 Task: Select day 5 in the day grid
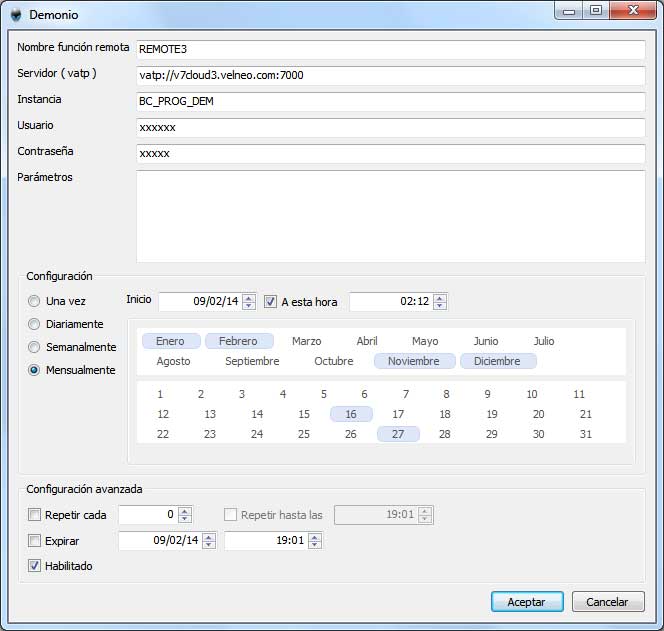(324, 394)
